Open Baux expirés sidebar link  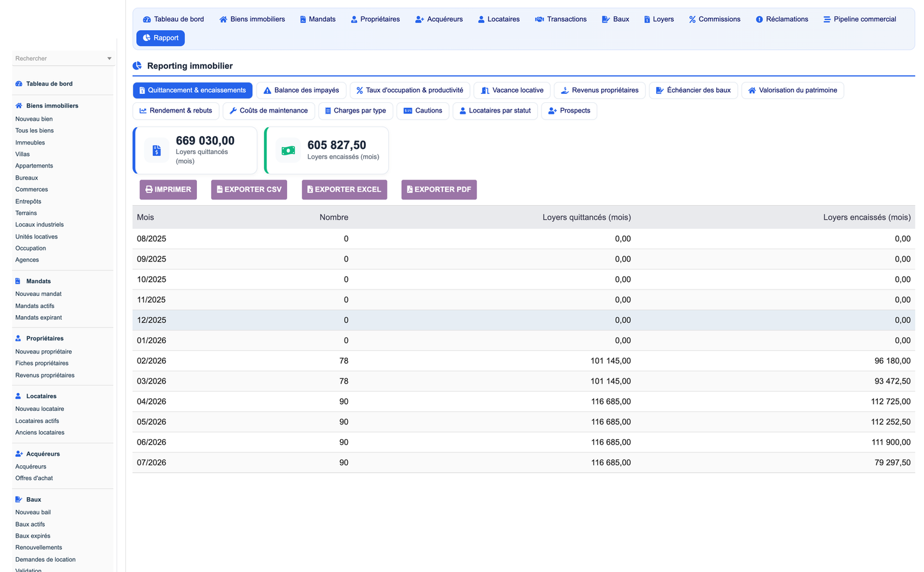pos(33,536)
